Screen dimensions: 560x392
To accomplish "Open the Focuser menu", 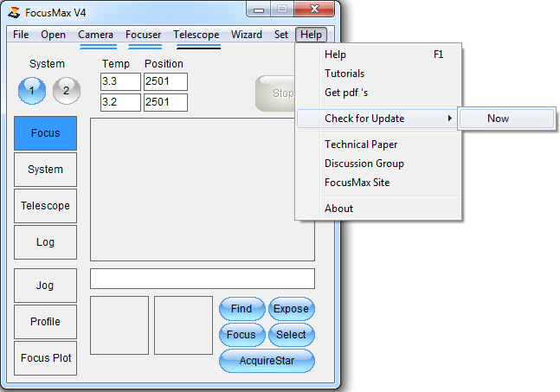I will [x=143, y=35].
